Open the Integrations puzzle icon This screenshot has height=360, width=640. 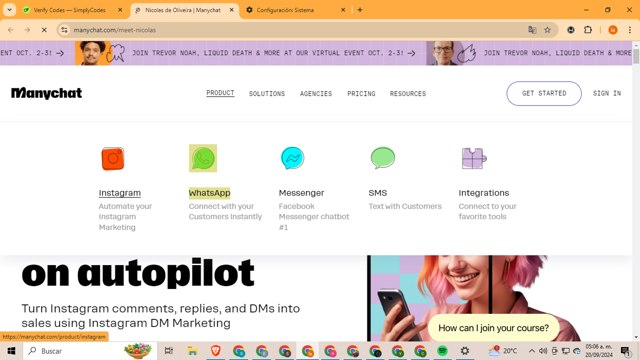(473, 158)
